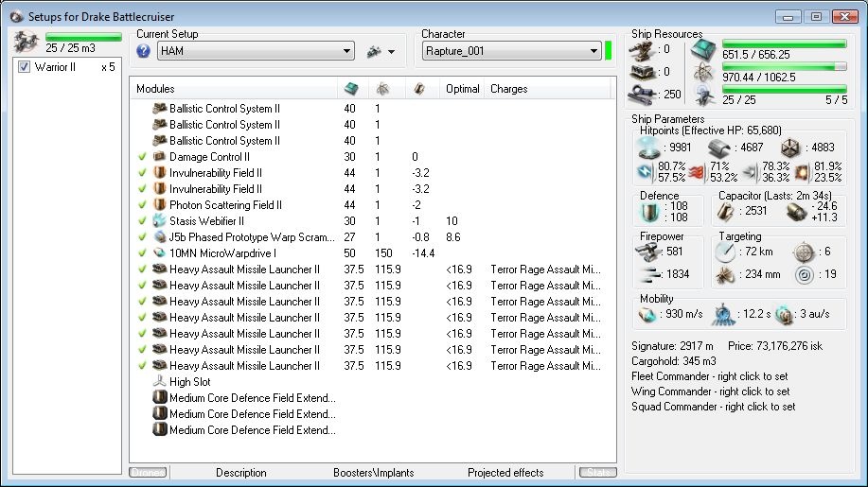Toggle Photon Scattering Field II active checkmark

pos(142,204)
